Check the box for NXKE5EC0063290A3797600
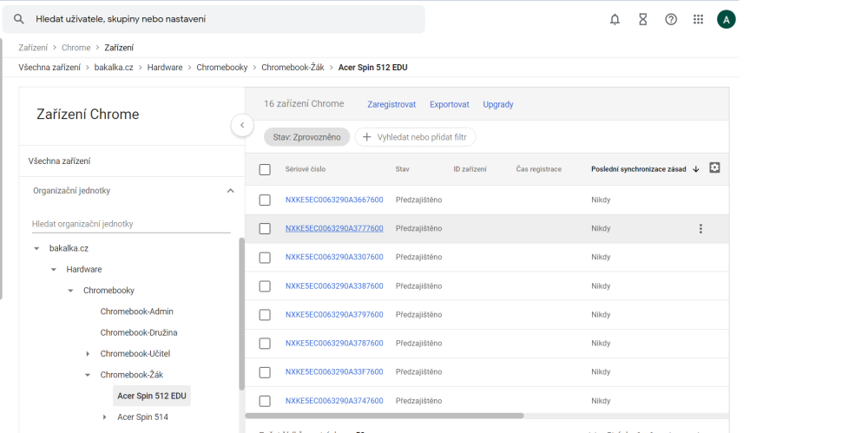 click(265, 315)
